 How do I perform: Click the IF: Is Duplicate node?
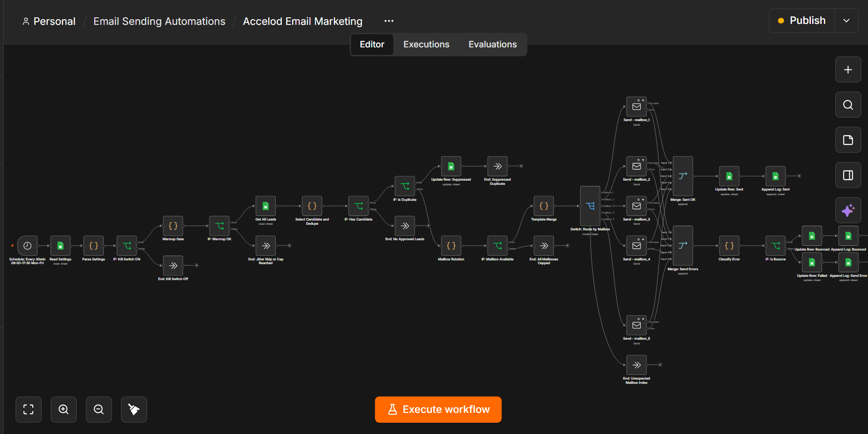click(405, 186)
